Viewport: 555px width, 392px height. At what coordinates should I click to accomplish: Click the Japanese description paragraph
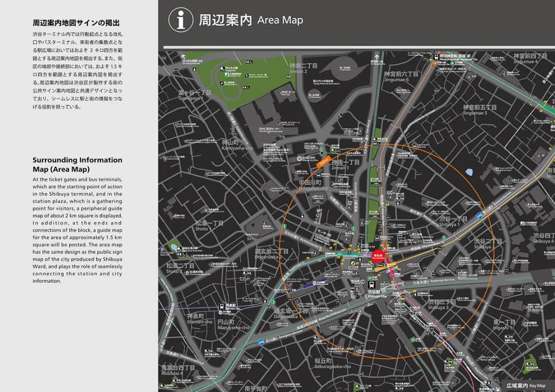(x=78, y=70)
